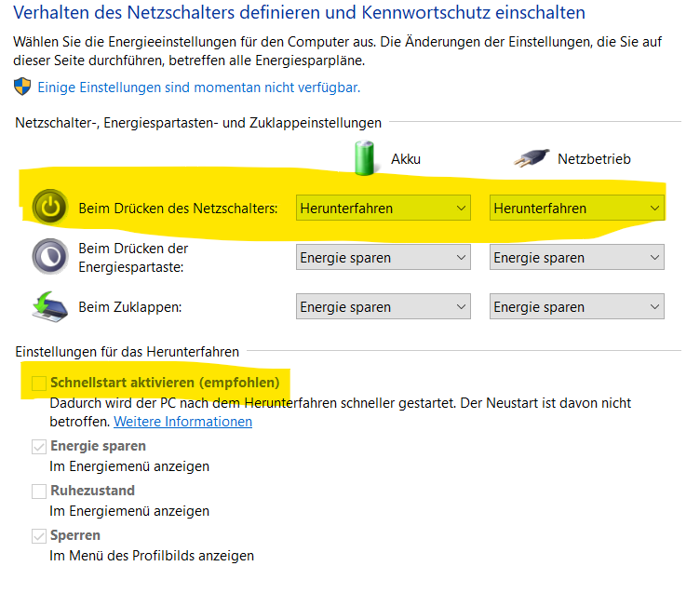Open Energiespartaste dropdown under Akku
Screen dimensions: 700x593
click(x=383, y=257)
